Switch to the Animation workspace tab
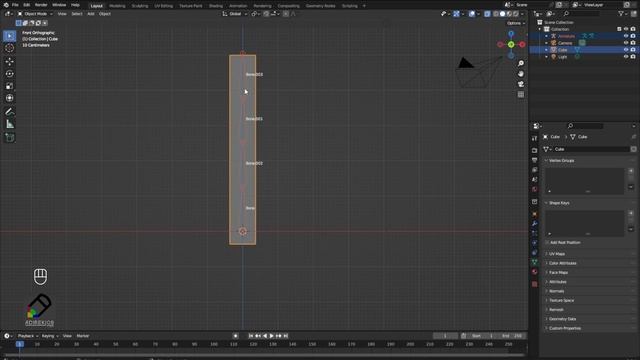The width and height of the screenshot is (640, 360). [238, 6]
